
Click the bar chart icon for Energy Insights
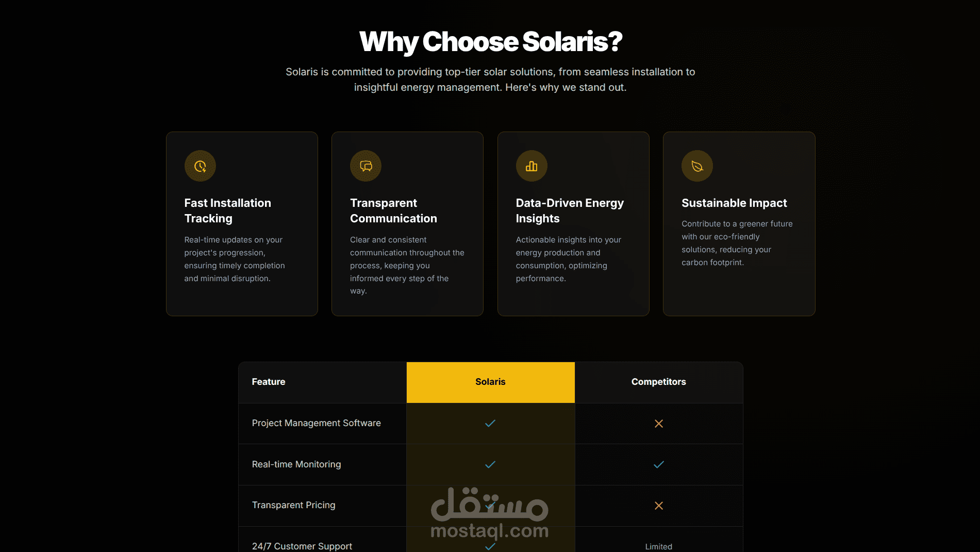pos(531,166)
